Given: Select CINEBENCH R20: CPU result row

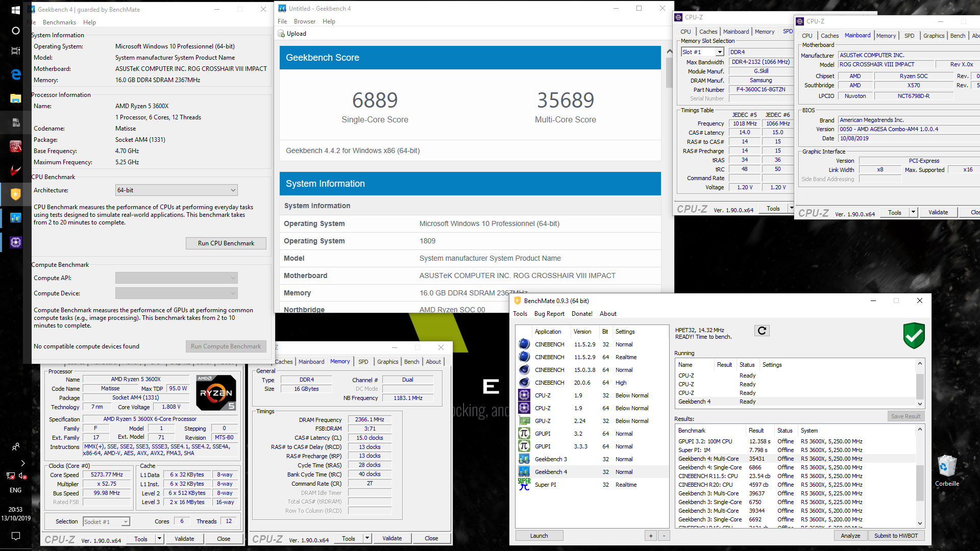Looking at the screenshot, I should tap(795, 485).
